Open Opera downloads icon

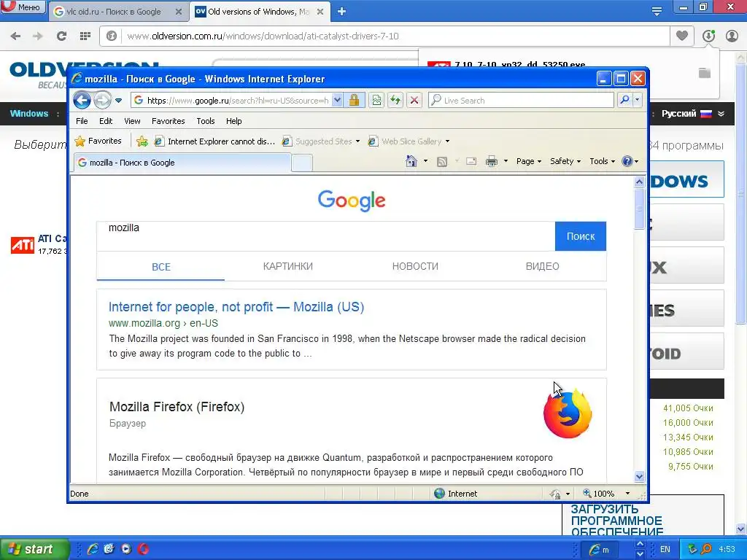[x=708, y=36]
